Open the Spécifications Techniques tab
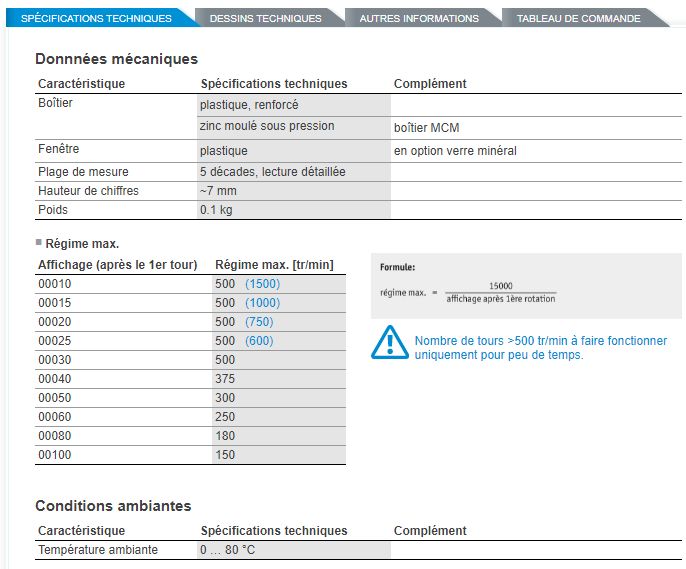Screen dimensions: 686x569 click(x=96, y=18)
